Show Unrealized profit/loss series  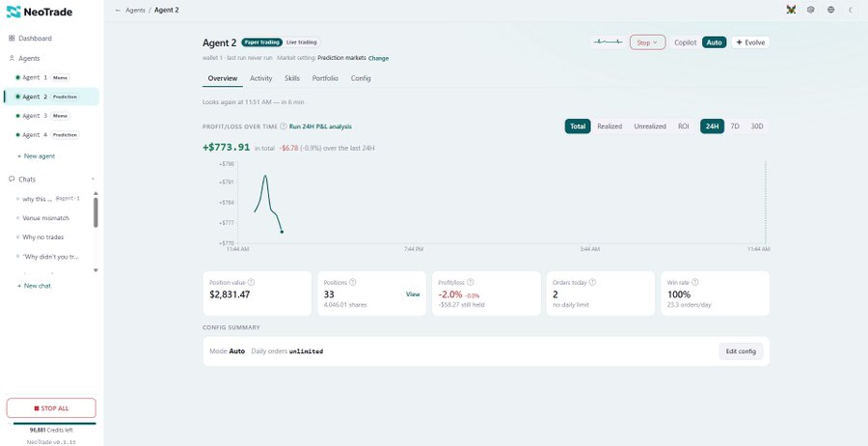[x=650, y=126]
